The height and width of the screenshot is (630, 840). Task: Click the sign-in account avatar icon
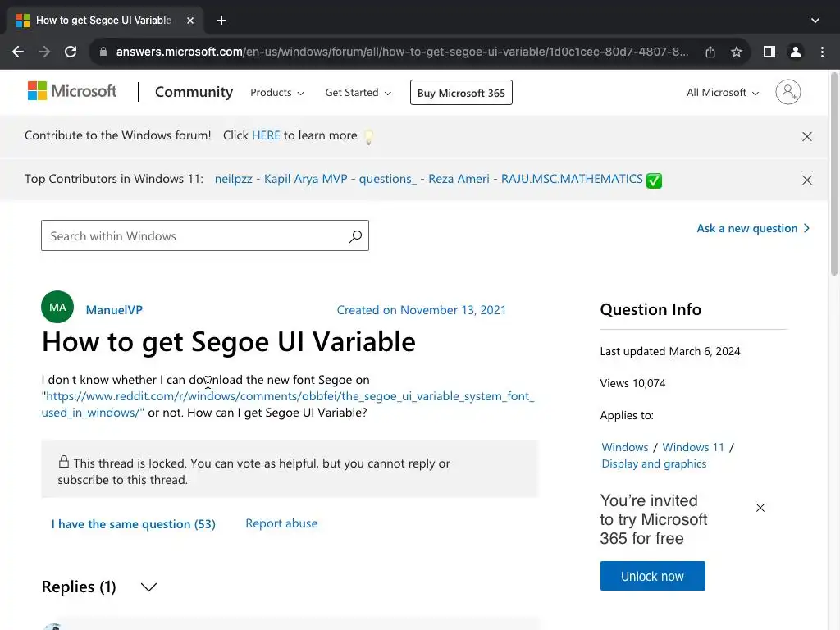pos(787,92)
